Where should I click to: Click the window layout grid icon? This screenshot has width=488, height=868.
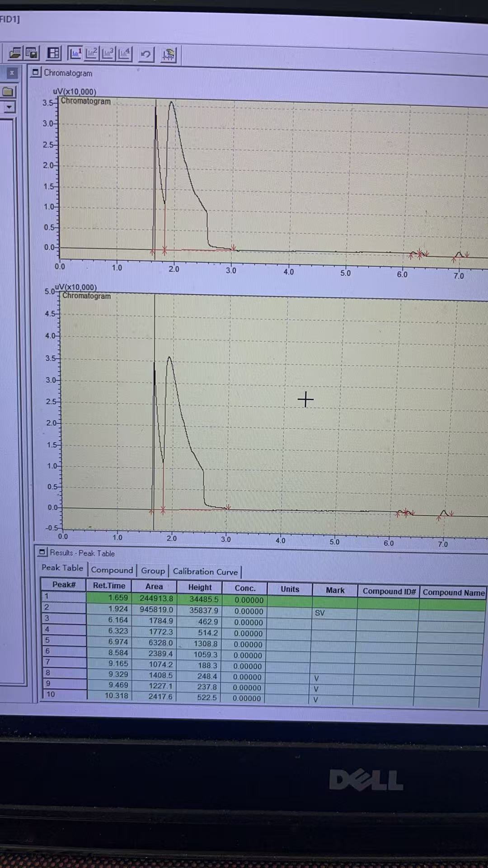(x=53, y=53)
